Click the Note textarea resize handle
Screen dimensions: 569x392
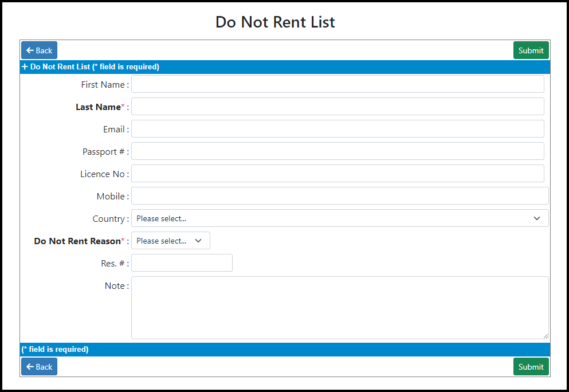pyautogui.click(x=546, y=336)
